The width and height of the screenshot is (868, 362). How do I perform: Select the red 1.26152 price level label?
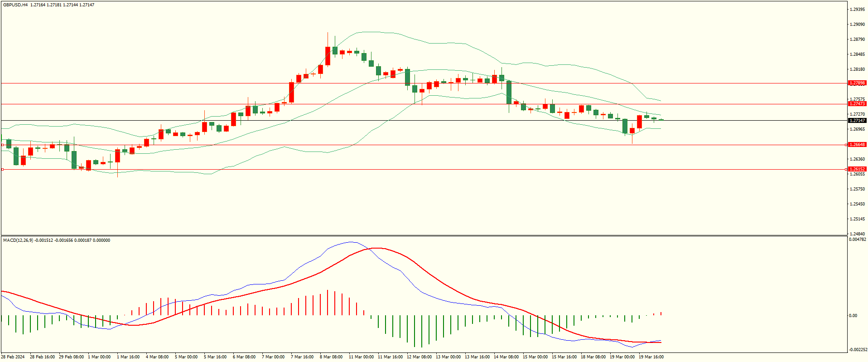pos(857,169)
